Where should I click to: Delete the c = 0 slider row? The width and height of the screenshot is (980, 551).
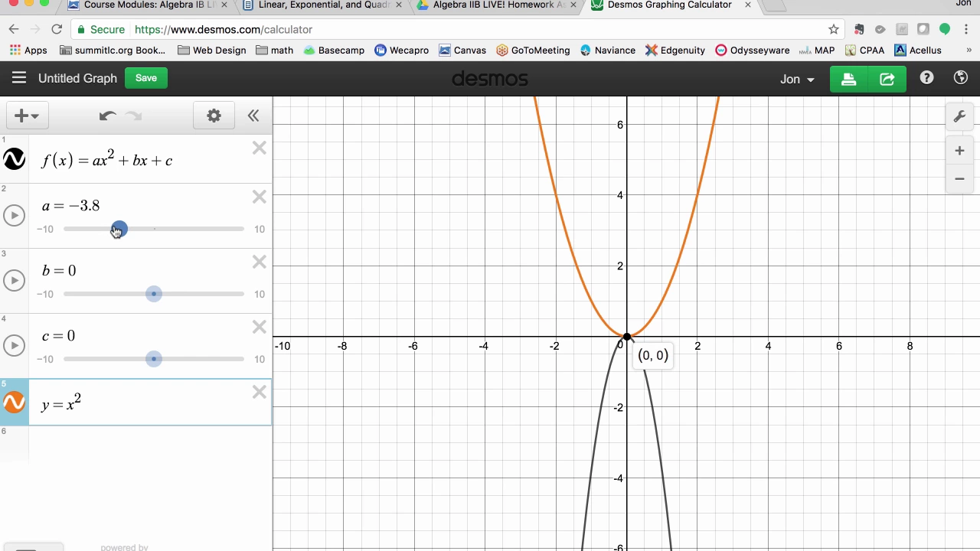pyautogui.click(x=260, y=328)
